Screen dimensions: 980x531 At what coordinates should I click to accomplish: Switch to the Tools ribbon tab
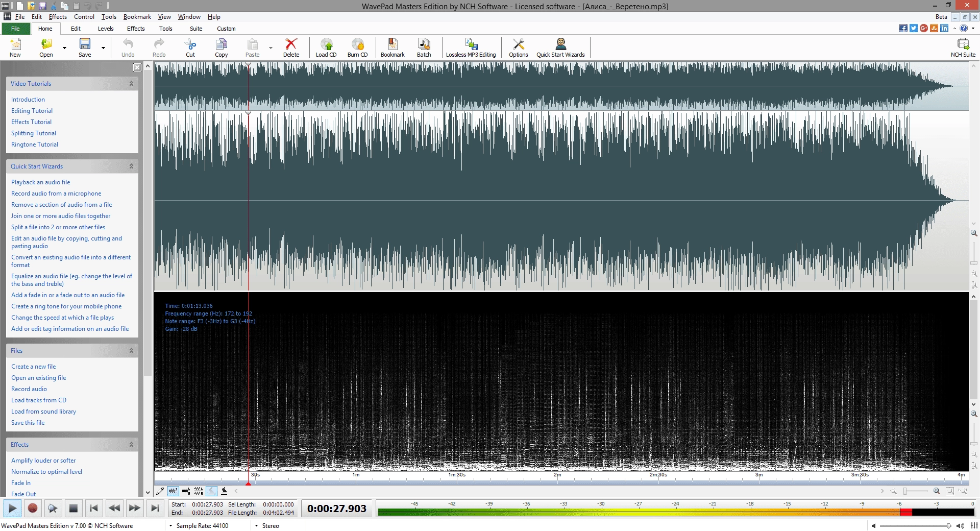pyautogui.click(x=166, y=29)
